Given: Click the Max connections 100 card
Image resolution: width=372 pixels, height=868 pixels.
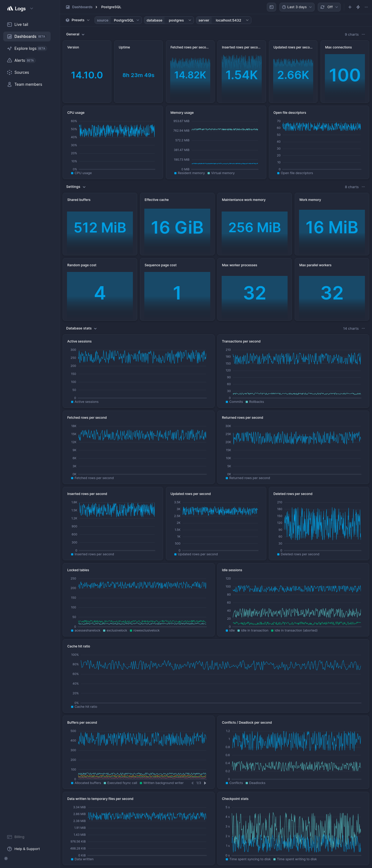Looking at the screenshot, I should 345,72.
